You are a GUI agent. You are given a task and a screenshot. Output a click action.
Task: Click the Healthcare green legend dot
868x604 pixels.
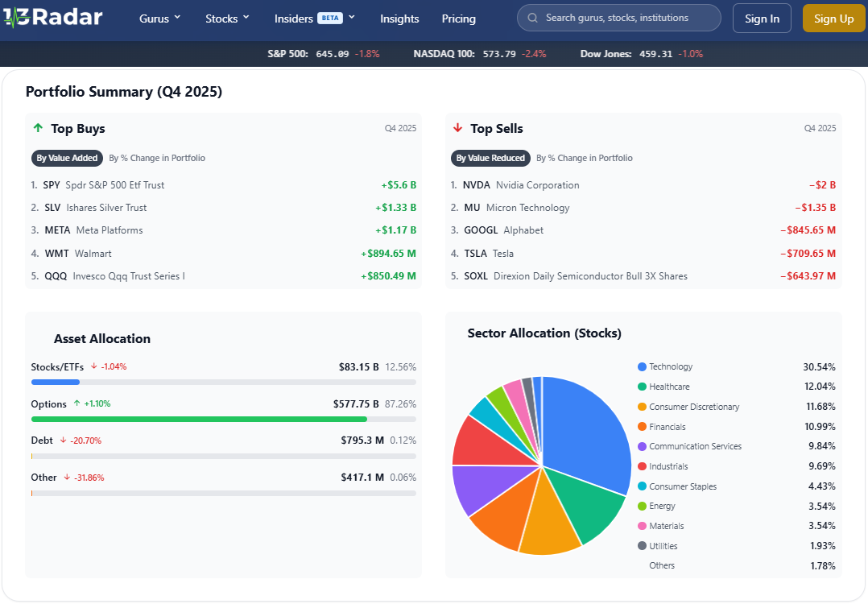pyautogui.click(x=643, y=387)
